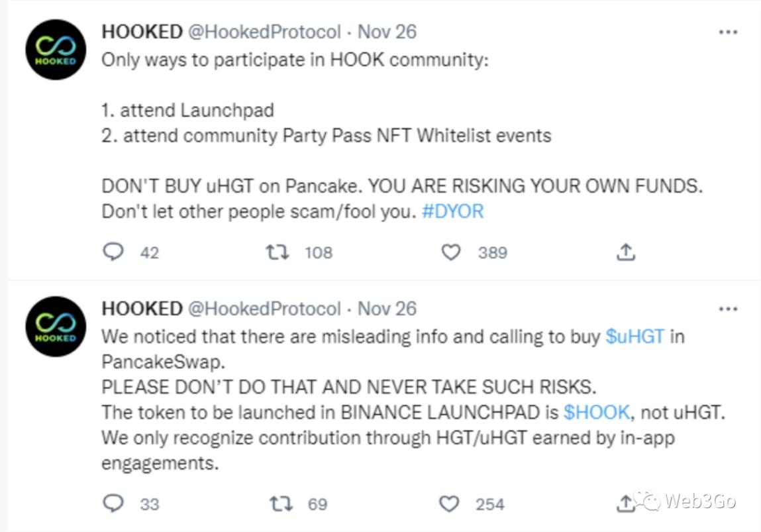Click reply icon on first tweet

coord(115,252)
